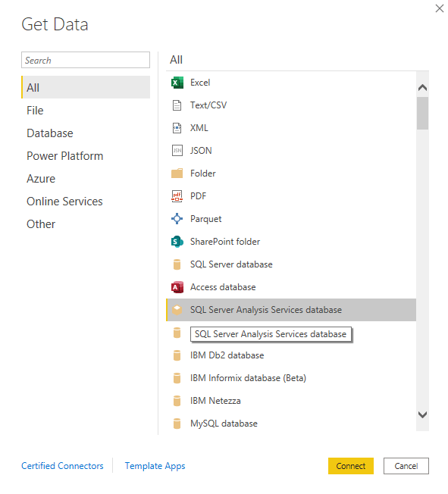The image size is (448, 494).
Task: Click the Excel connector icon
Action: 177,83
